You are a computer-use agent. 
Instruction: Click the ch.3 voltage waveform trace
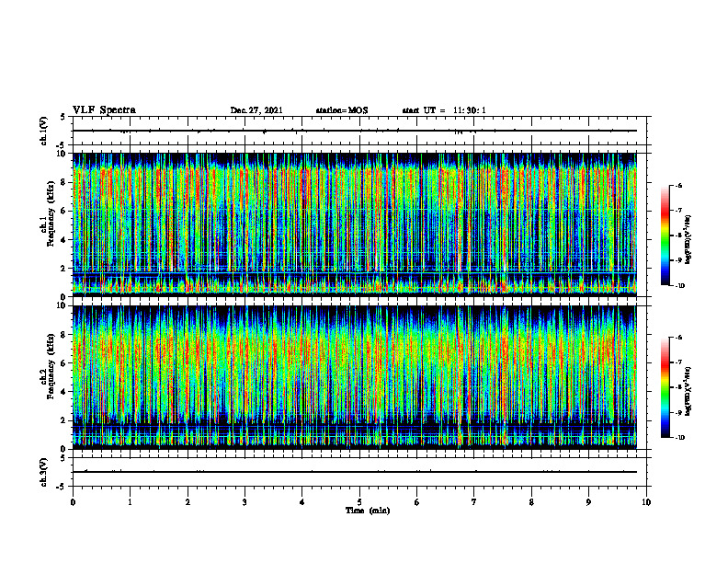tap(355, 472)
